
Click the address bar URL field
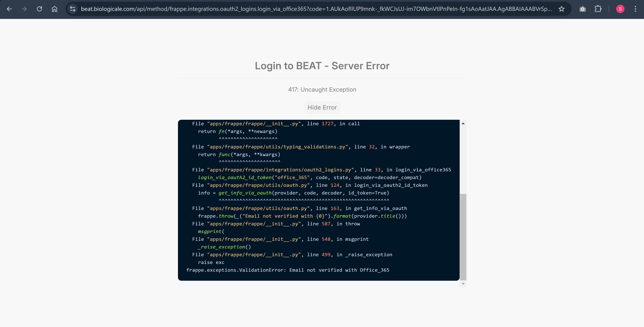316,9
